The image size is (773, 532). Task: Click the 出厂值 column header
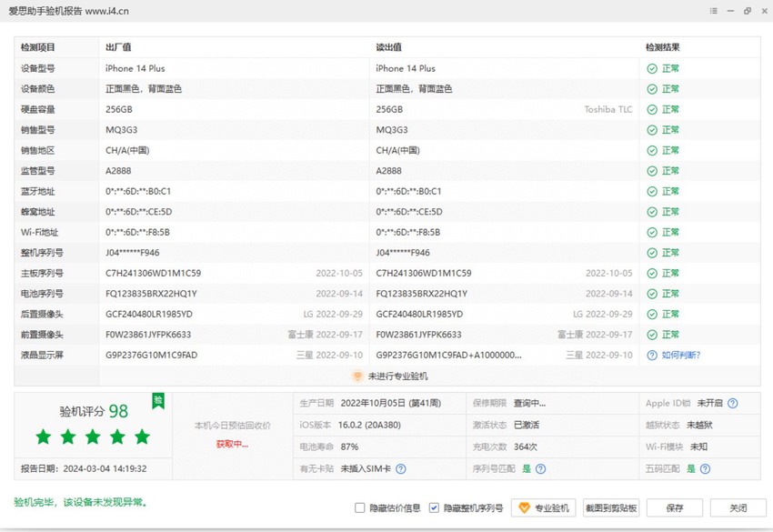point(118,47)
